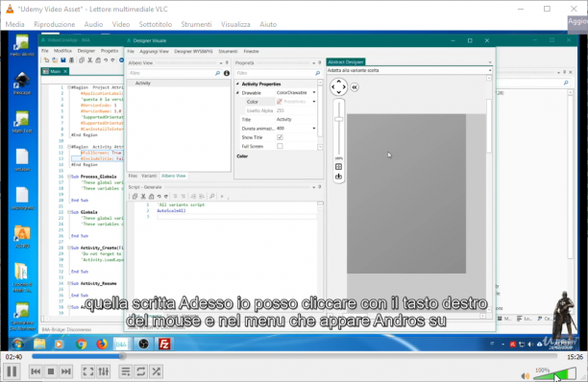The height and width of the screenshot is (382, 588).
Task: Click the elapsed time label 02:40
Action: coord(13,357)
